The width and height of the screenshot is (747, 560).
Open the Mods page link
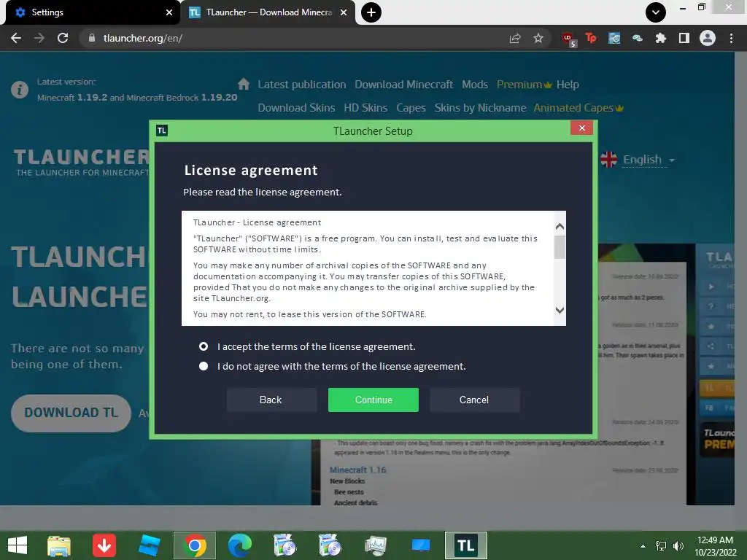click(x=474, y=85)
